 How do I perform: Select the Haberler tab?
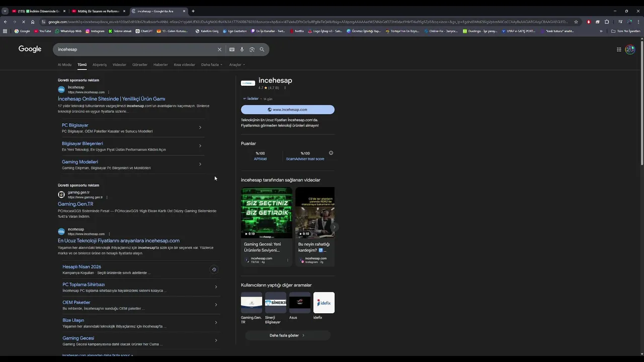160,64
